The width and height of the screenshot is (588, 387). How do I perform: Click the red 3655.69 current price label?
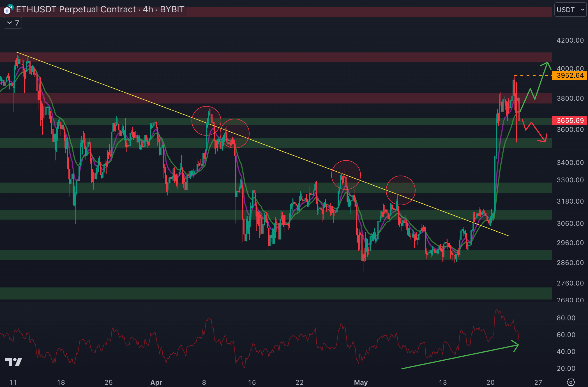pyautogui.click(x=569, y=121)
